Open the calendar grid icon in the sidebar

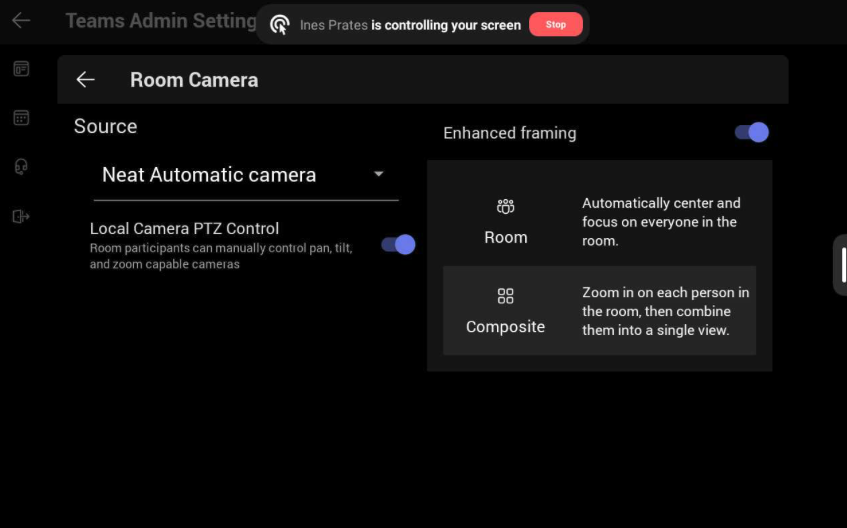coord(21,118)
